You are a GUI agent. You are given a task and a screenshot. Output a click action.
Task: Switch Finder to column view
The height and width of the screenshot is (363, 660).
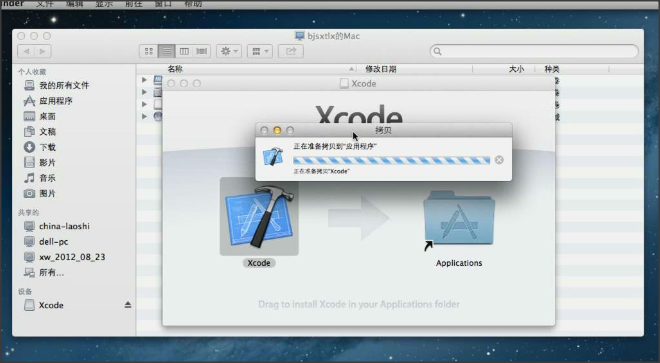(x=184, y=51)
